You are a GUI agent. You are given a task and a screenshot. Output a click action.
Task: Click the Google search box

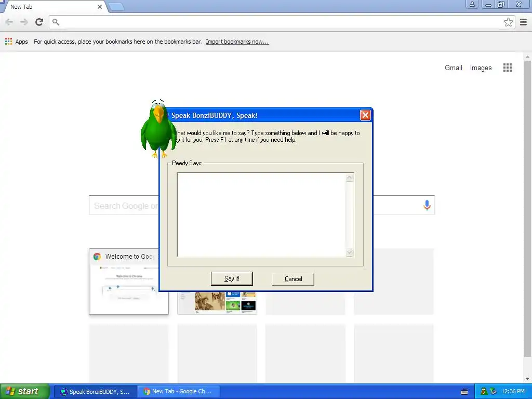(262, 205)
